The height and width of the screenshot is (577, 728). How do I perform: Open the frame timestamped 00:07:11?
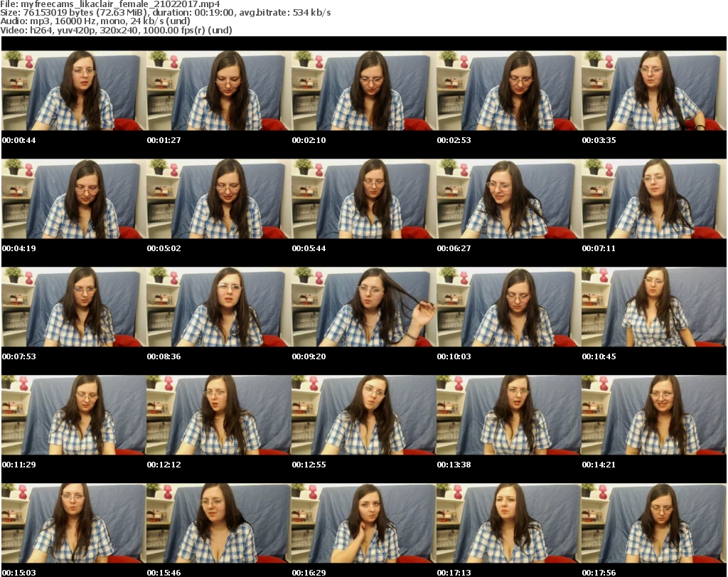[654, 198]
